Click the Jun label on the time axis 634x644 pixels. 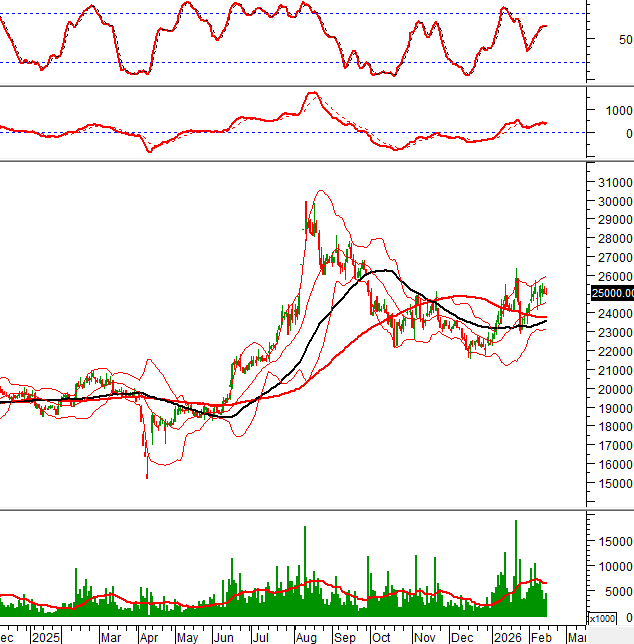(x=225, y=636)
